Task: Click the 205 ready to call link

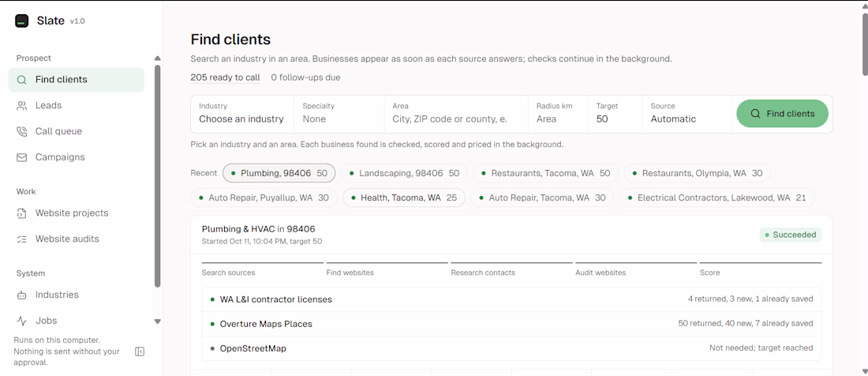Action: pos(226,77)
